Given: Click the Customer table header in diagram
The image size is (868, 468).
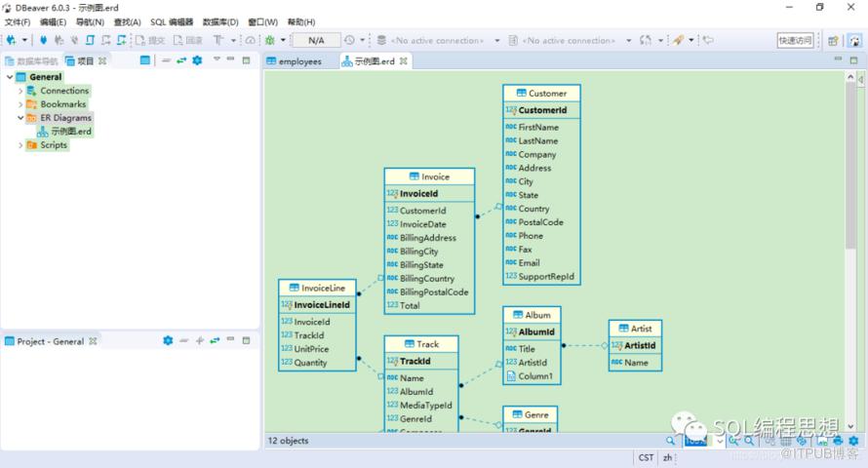Looking at the screenshot, I should pyautogui.click(x=541, y=94).
